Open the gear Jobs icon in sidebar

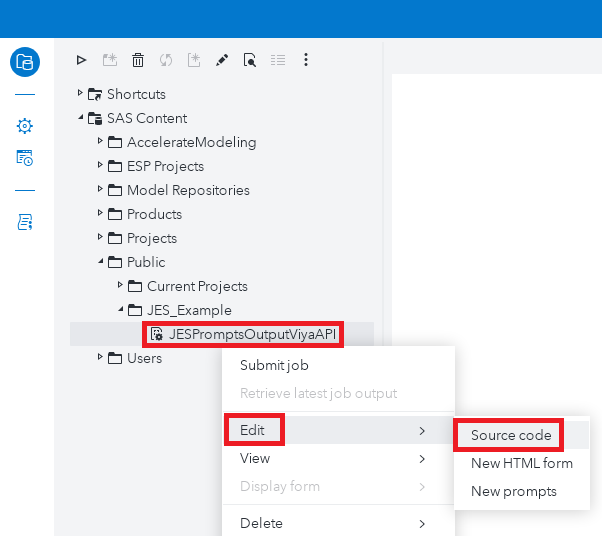[x=25, y=126]
